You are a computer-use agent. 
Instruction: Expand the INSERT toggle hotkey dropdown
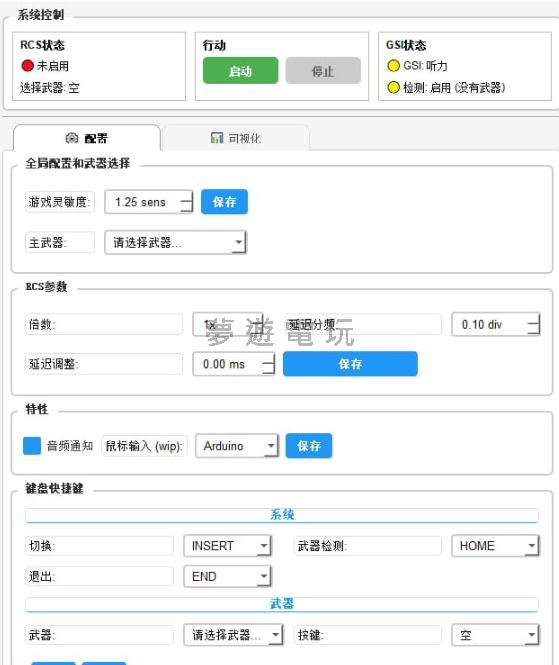(227, 546)
